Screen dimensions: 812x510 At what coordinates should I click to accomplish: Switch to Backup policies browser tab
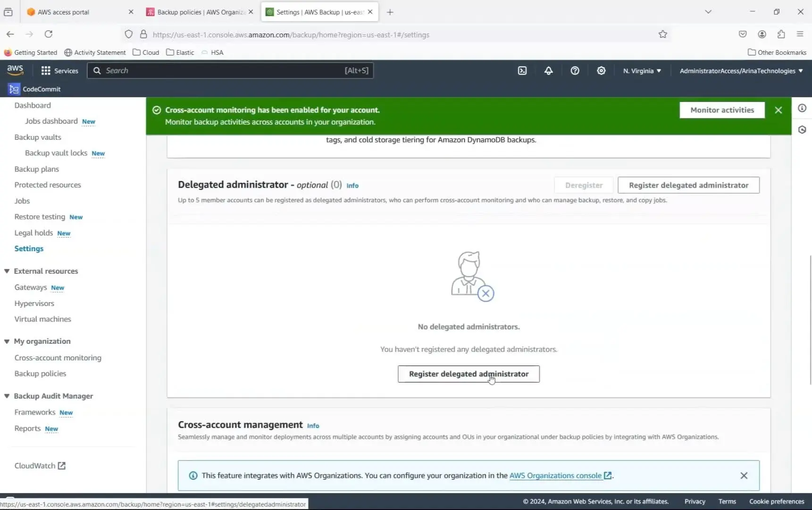pos(200,12)
